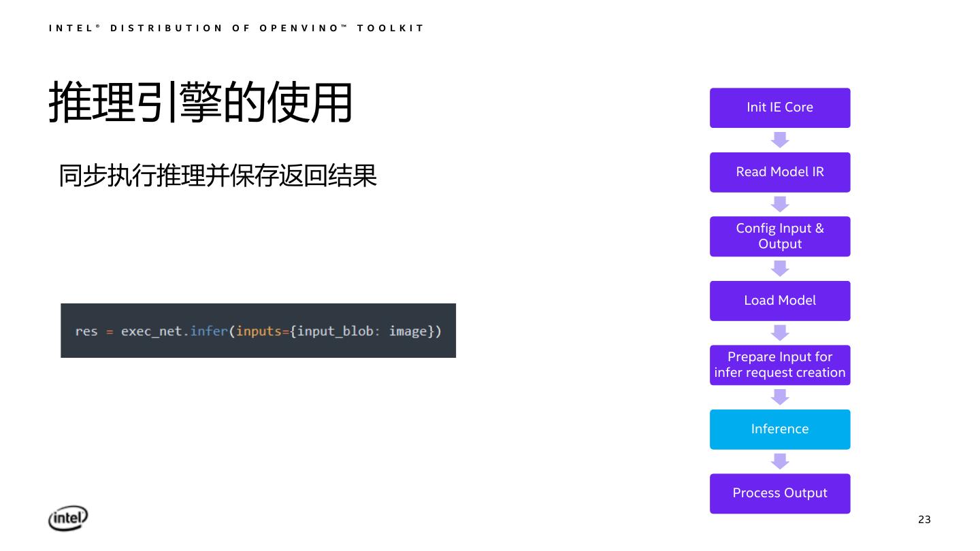
Task: Click the exec_net.infer code snippet
Action: [258, 331]
